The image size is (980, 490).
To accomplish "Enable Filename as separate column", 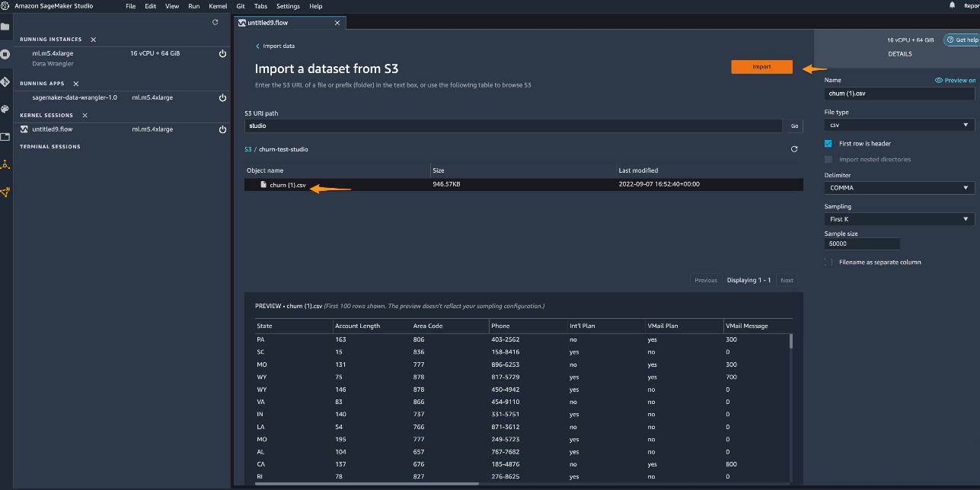I will (x=828, y=262).
